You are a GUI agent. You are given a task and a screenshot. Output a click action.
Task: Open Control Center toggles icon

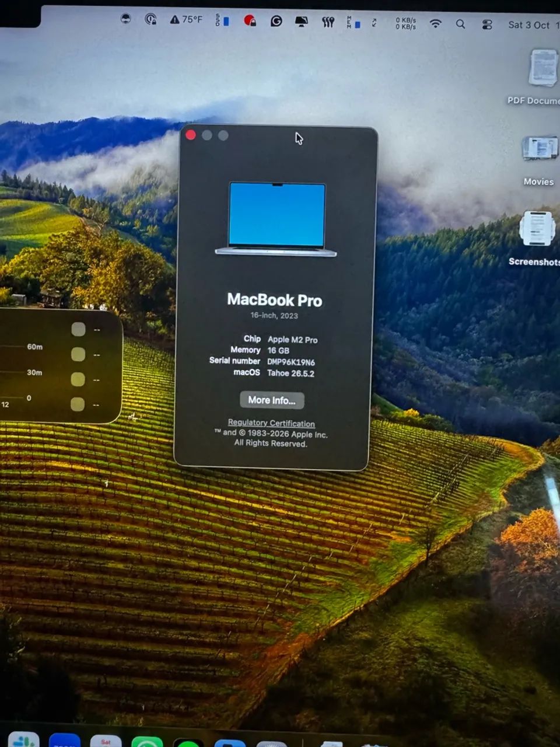pyautogui.click(x=487, y=25)
